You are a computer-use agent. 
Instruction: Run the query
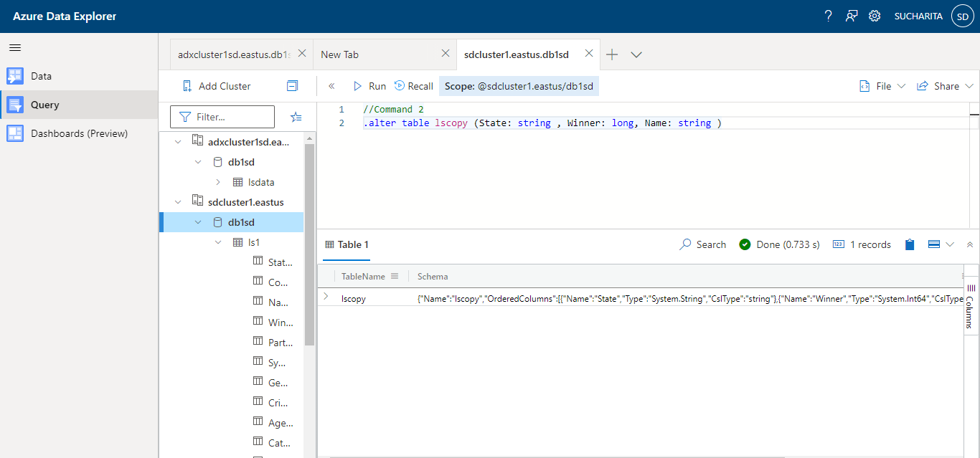coord(369,86)
